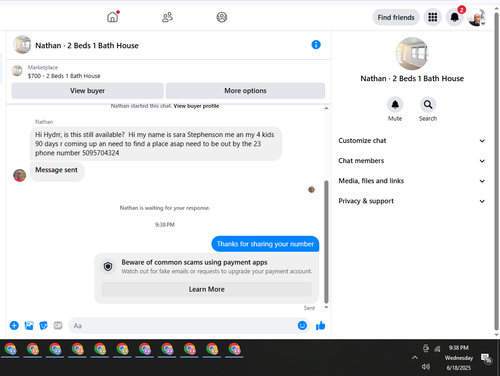Mute this conversation with the bell icon
This screenshot has height=376, width=500.
tap(395, 105)
